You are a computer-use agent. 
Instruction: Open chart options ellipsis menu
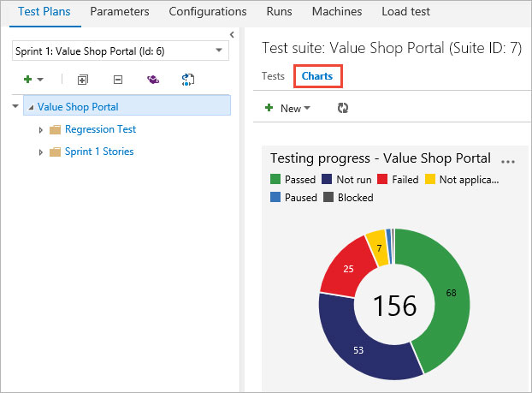[508, 162]
